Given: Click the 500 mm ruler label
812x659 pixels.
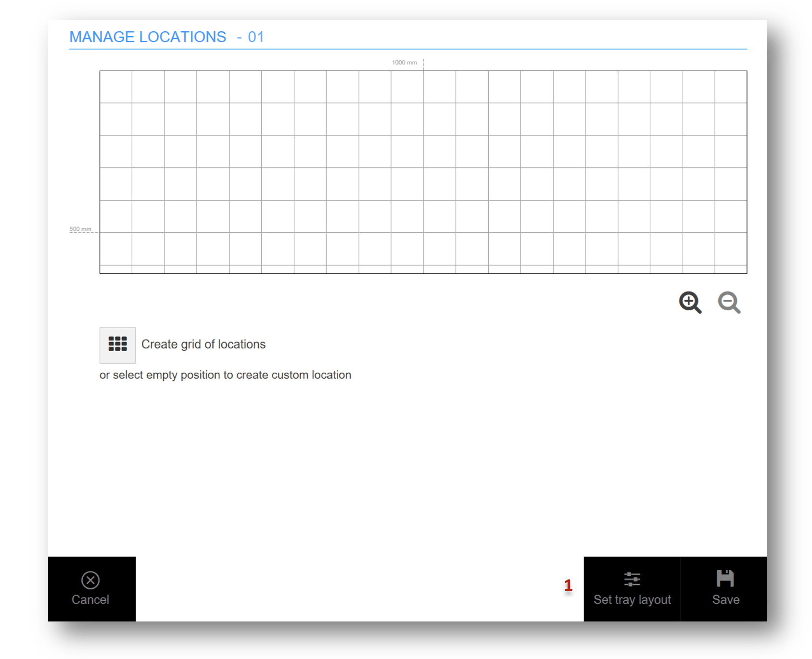Looking at the screenshot, I should coord(80,229).
